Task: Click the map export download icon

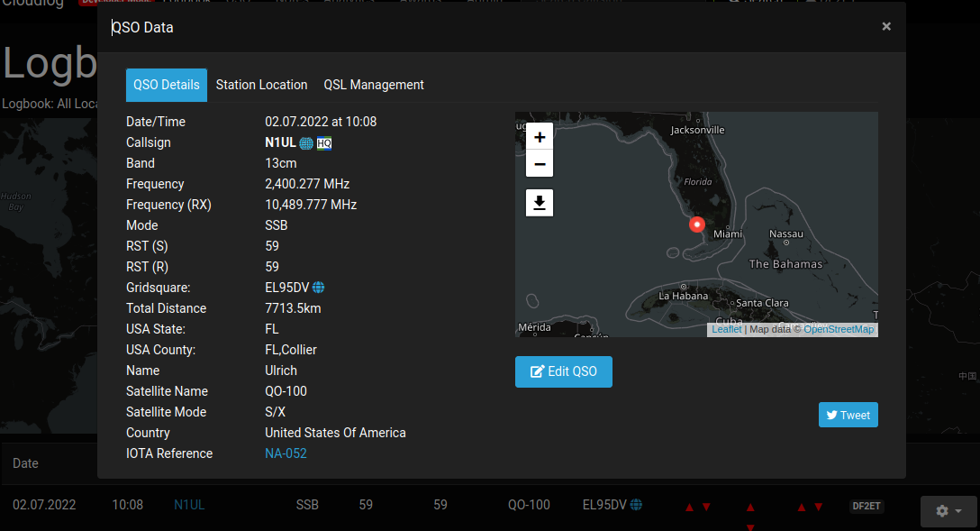Action: (539, 202)
